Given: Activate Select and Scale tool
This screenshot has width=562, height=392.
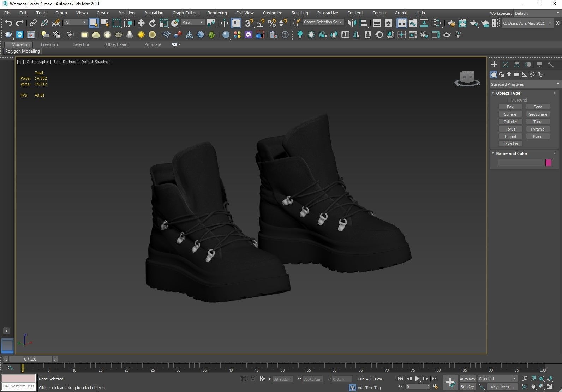Looking at the screenshot, I should click(163, 23).
